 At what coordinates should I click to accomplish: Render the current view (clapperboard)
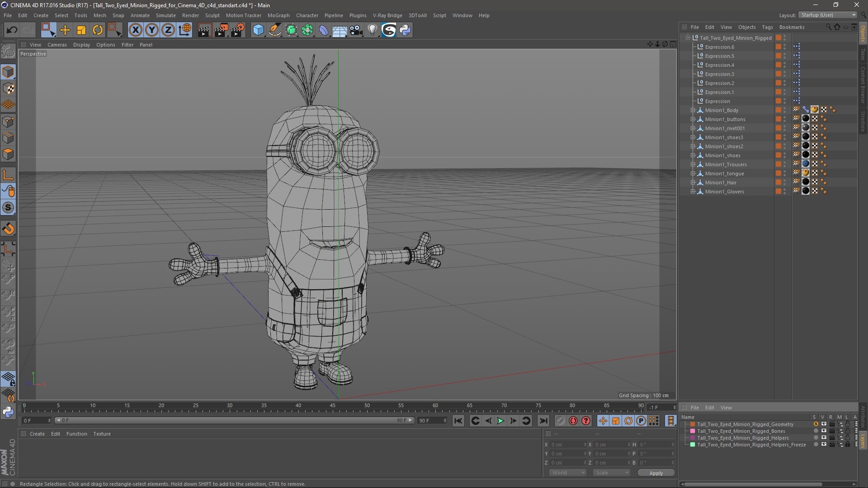(x=204, y=30)
